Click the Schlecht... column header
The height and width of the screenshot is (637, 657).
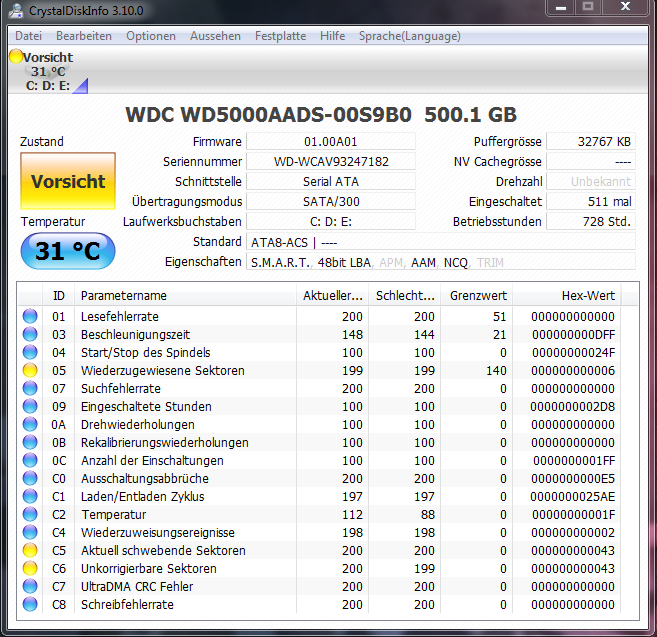tap(405, 295)
